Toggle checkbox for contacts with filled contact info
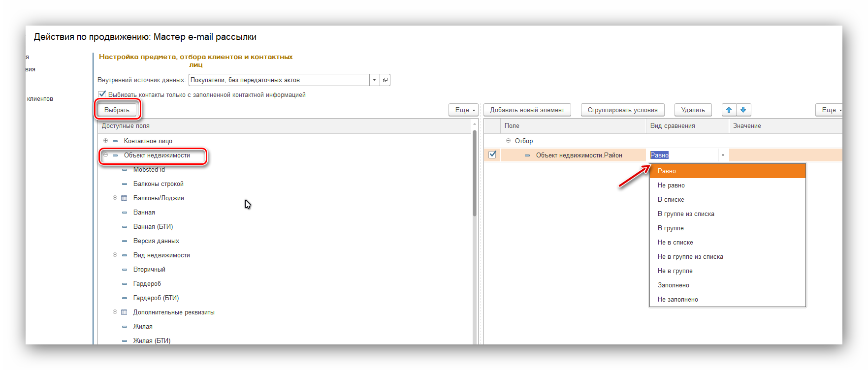Image resolution: width=868 pixels, height=370 pixels. click(x=102, y=94)
